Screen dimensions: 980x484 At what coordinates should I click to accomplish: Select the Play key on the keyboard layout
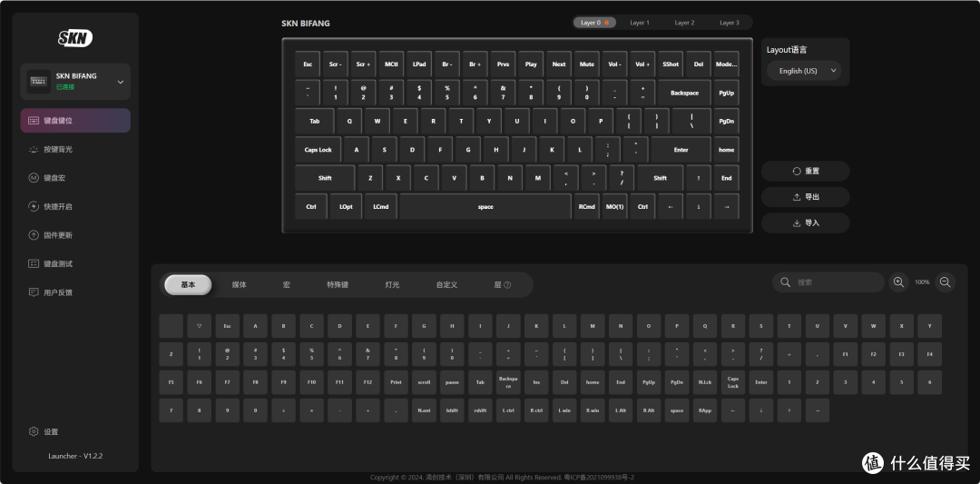[x=531, y=64]
